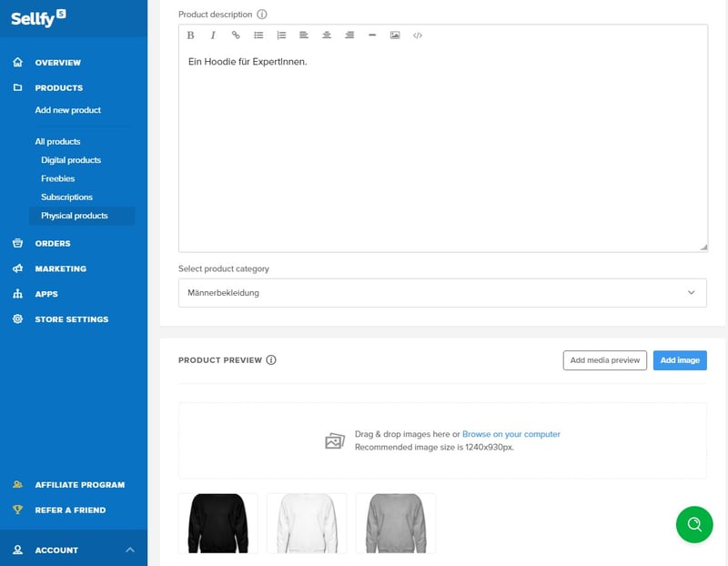Click the Add media preview button
The image size is (728, 566).
[604, 360]
